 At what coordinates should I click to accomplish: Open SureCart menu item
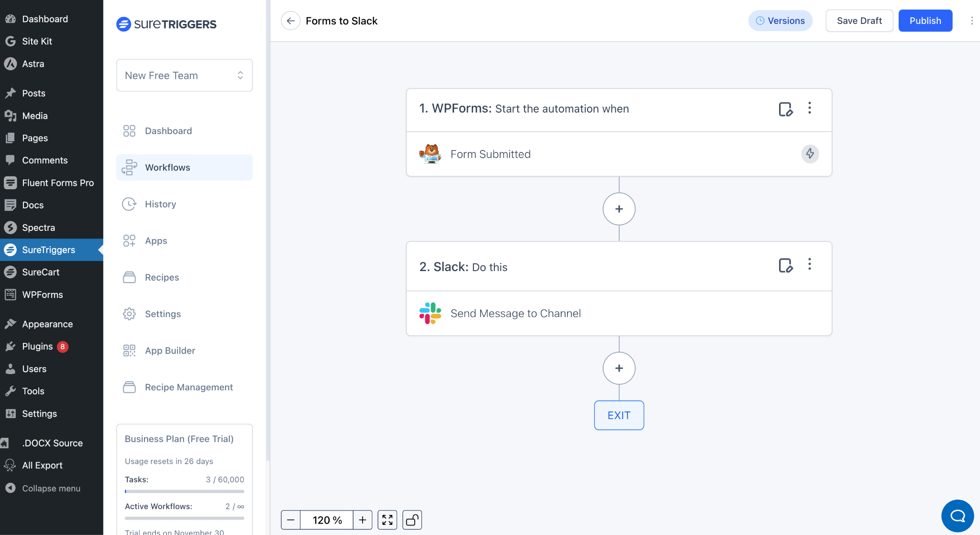pos(52,272)
